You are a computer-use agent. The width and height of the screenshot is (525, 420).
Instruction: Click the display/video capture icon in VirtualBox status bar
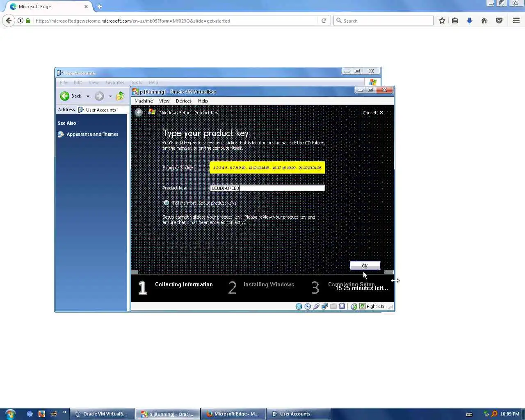(x=342, y=306)
